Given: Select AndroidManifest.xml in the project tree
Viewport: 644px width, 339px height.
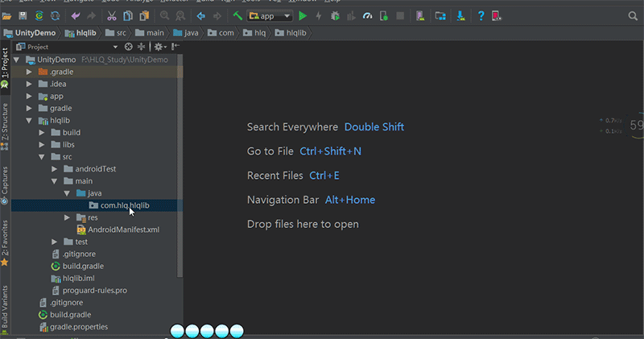Looking at the screenshot, I should [123, 229].
